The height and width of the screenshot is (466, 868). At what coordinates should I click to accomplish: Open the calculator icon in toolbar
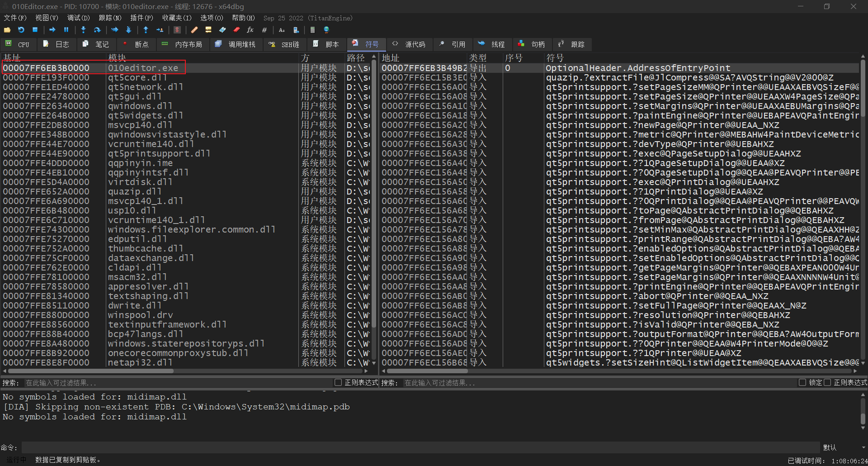pos(312,30)
